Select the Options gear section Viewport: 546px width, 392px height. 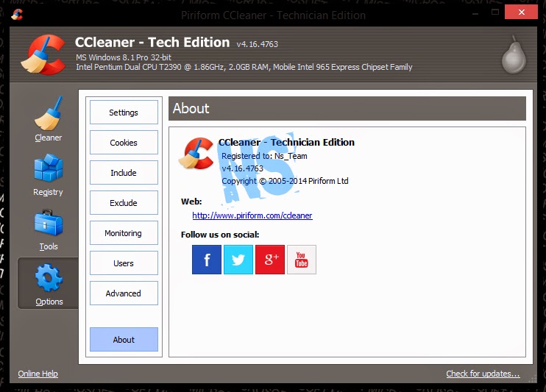click(x=49, y=284)
